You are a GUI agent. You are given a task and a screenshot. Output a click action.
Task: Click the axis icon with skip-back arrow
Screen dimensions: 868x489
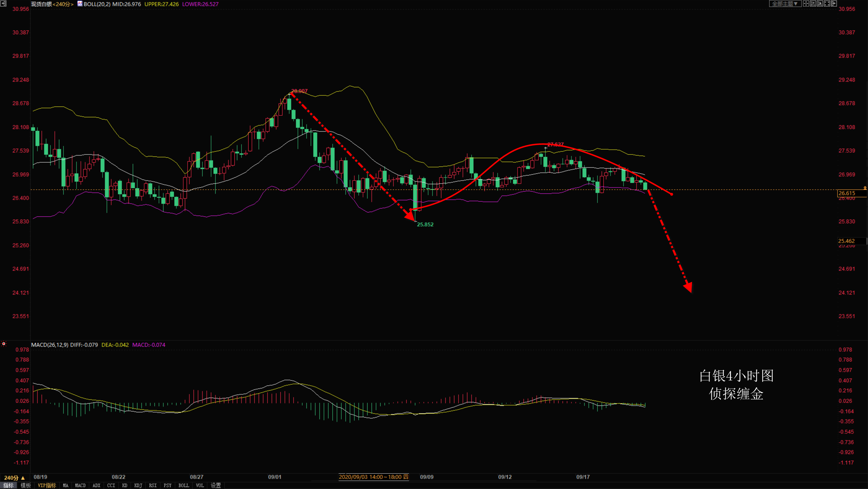coord(813,3)
